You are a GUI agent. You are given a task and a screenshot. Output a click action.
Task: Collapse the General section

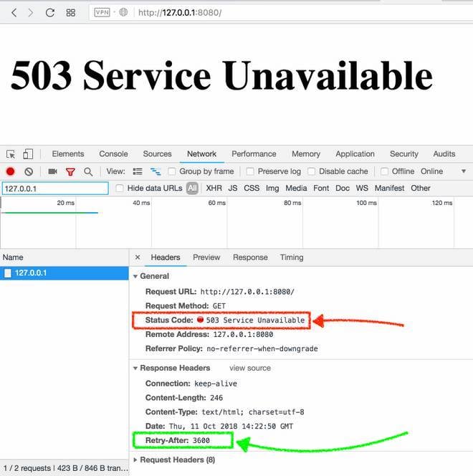coord(135,276)
